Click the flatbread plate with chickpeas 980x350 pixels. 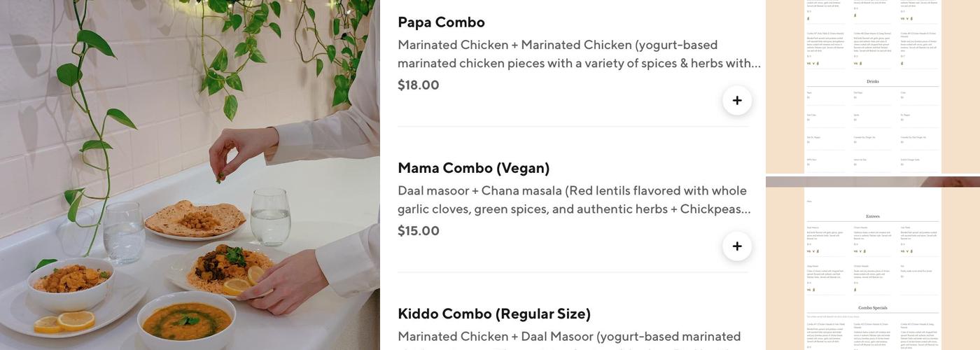[195, 220]
